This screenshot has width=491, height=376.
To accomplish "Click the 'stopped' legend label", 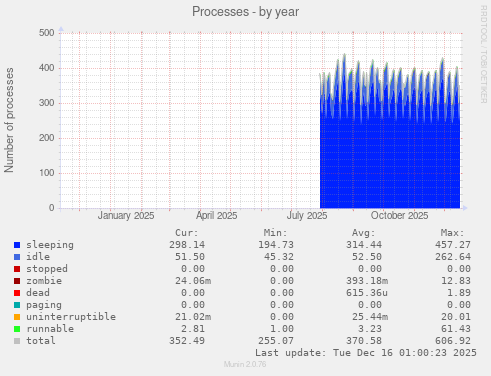I will coord(47,269).
